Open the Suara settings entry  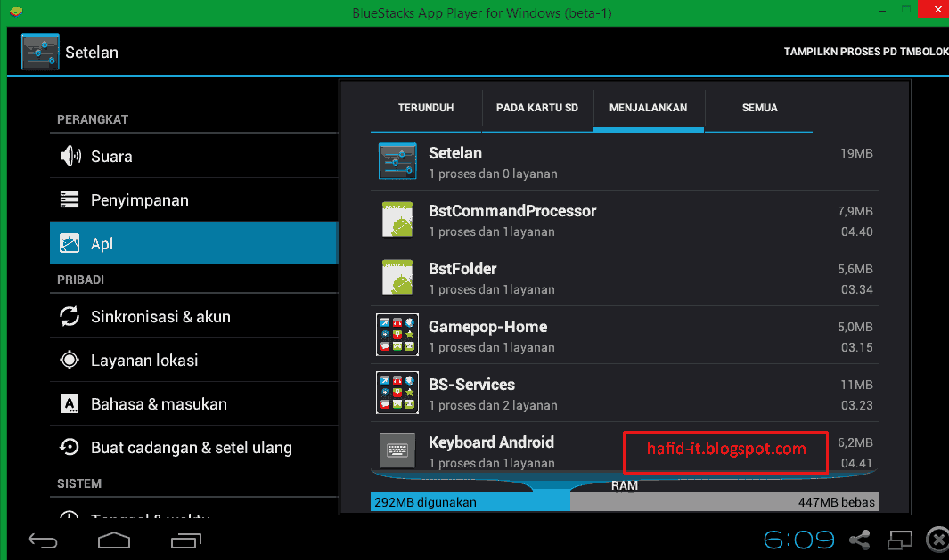click(x=193, y=156)
